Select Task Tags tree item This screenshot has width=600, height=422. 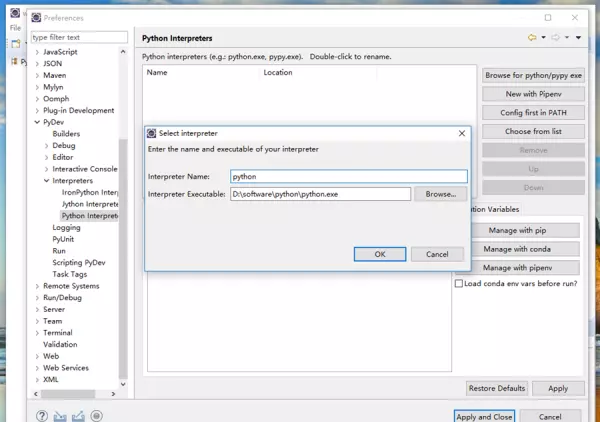click(x=70, y=274)
